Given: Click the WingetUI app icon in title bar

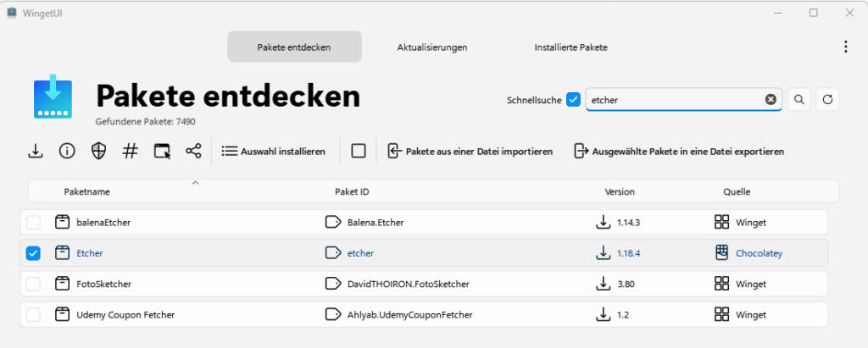Looking at the screenshot, I should (12, 13).
